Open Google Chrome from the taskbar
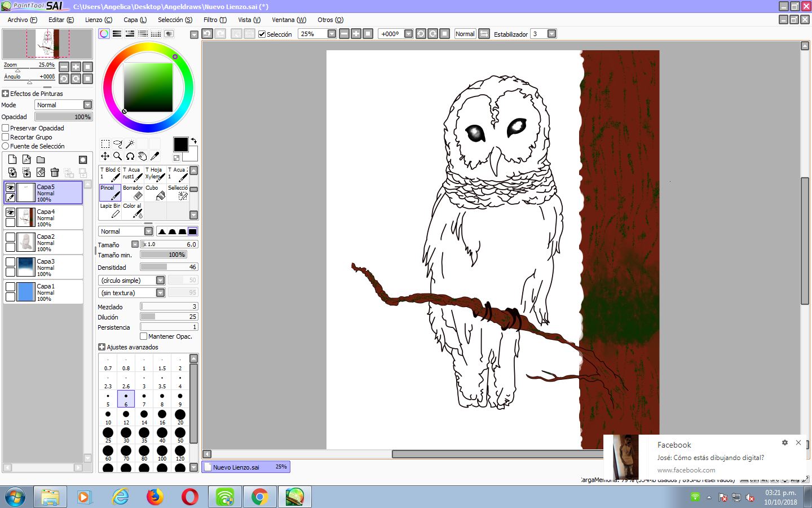 click(259, 497)
